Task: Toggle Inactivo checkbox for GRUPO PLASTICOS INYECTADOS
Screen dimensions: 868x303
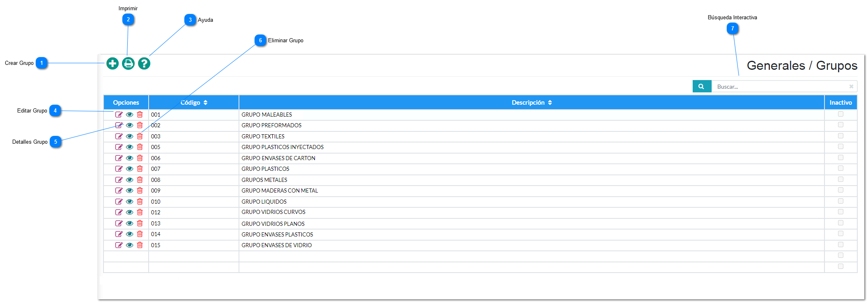Action: [840, 147]
